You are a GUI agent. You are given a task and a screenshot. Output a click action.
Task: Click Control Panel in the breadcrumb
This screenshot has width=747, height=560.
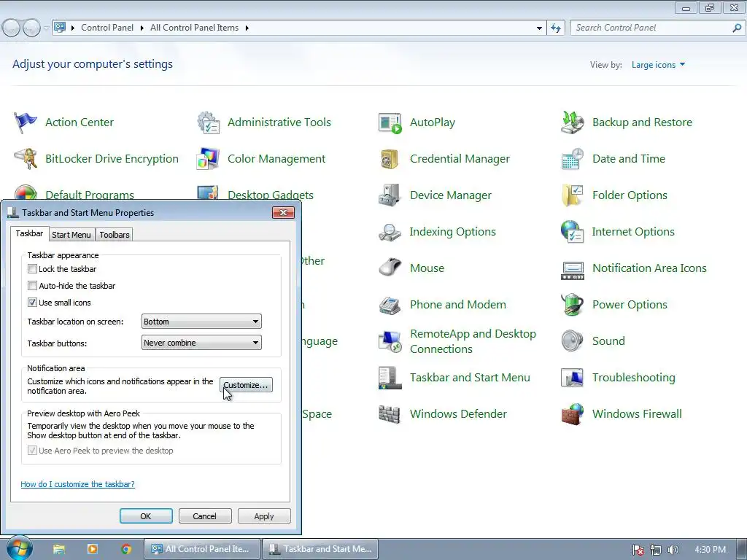[x=107, y=28]
